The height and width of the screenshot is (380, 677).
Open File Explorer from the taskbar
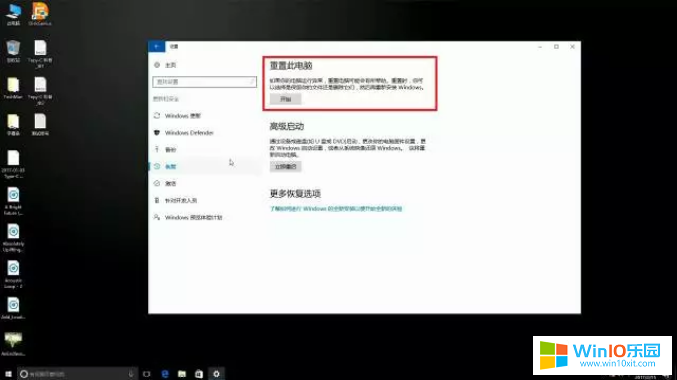[x=182, y=374]
